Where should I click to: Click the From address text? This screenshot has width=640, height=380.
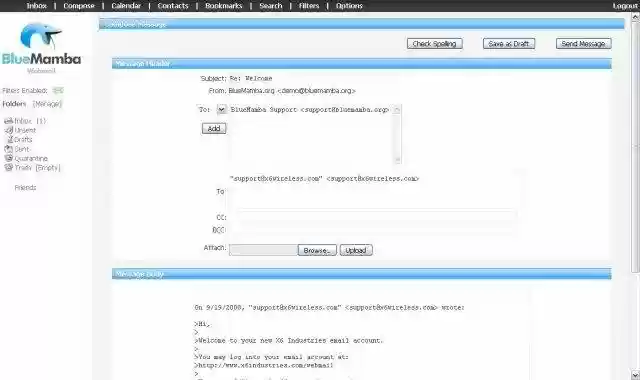pos(292,91)
